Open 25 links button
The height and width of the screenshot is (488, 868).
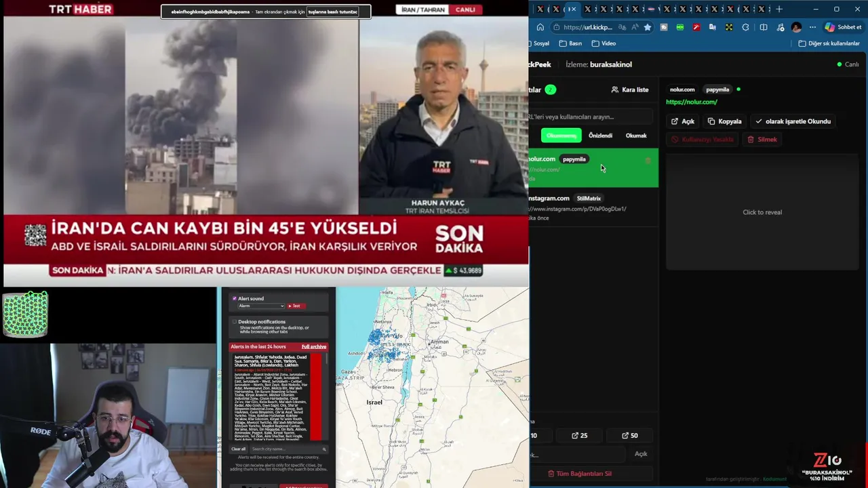(x=580, y=435)
